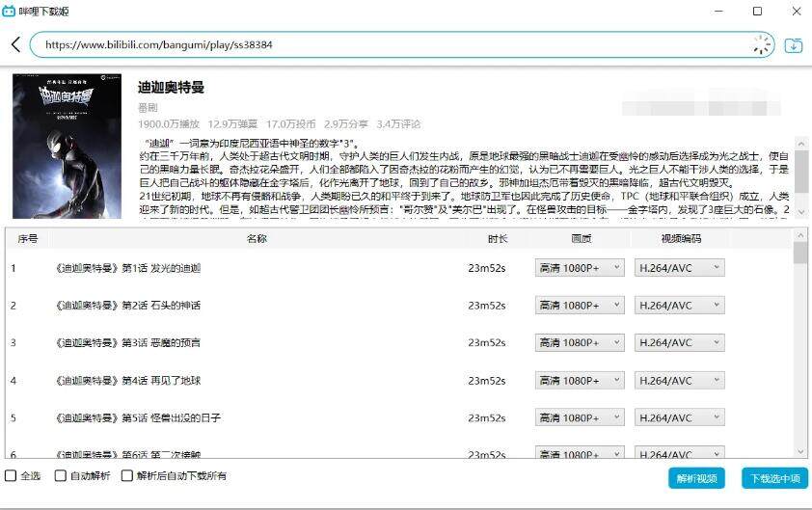Click the 迪迦奥特曼 cover poster
This screenshot has height=510, width=812.
67,146
